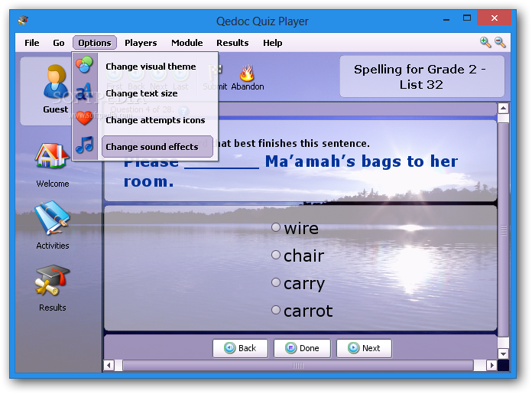Click the music note sound icon
This screenshot has height=394, width=532.
click(84, 145)
